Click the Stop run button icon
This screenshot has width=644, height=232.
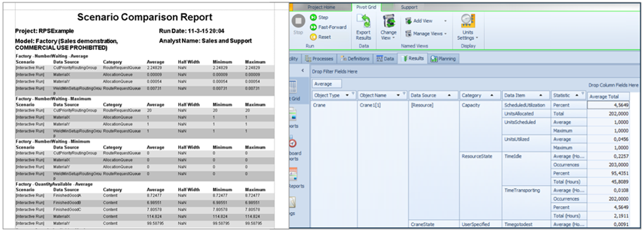298,21
